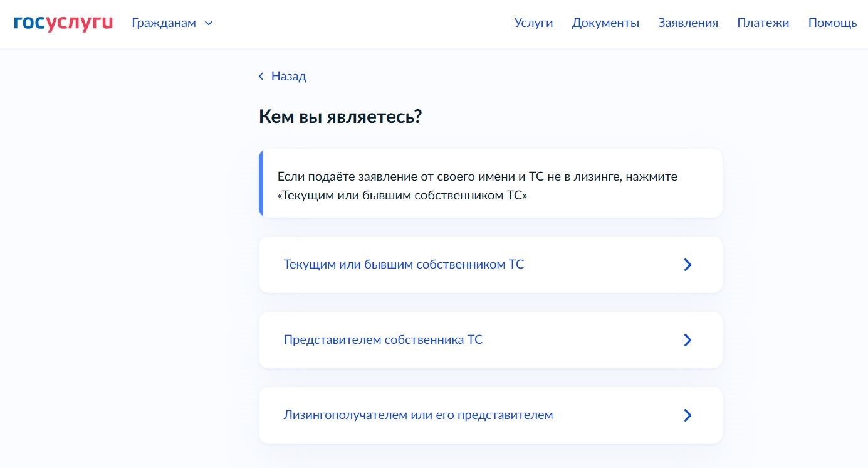This screenshot has height=468, width=868.
Task: Go back using the Назад link
Action: (288, 77)
